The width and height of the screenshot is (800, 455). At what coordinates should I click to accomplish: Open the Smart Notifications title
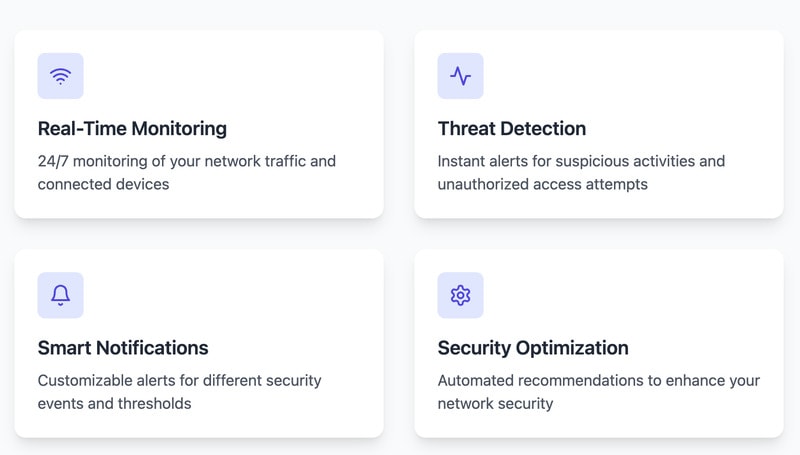click(x=123, y=348)
